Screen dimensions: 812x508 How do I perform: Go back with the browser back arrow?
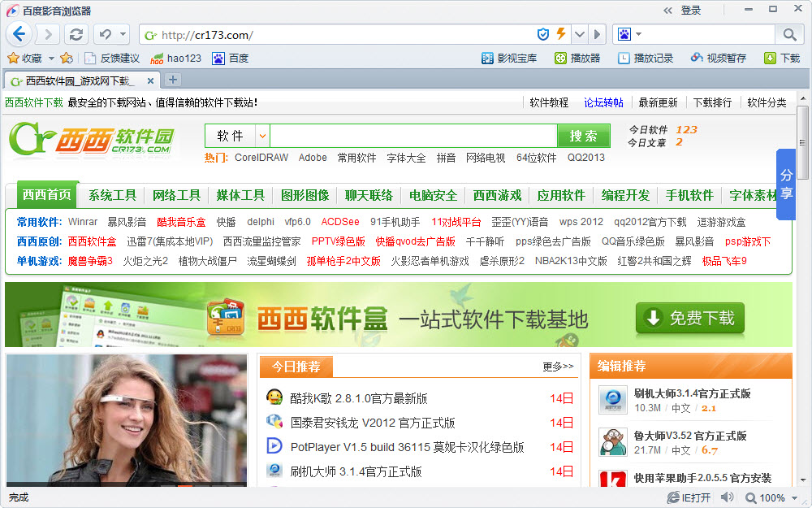[19, 35]
